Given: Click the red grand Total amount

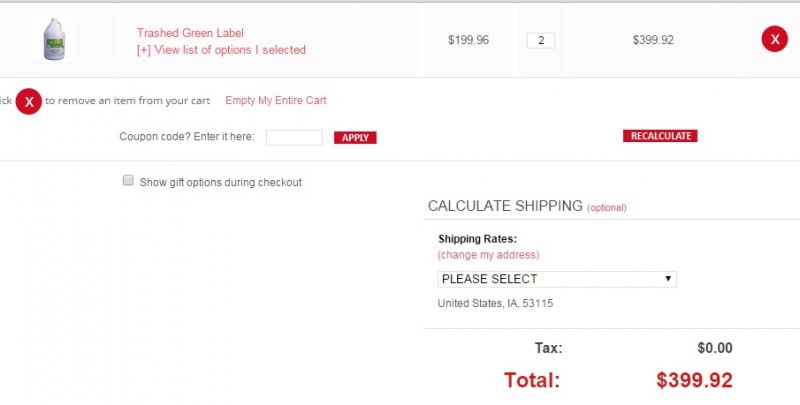Looking at the screenshot, I should [694, 380].
